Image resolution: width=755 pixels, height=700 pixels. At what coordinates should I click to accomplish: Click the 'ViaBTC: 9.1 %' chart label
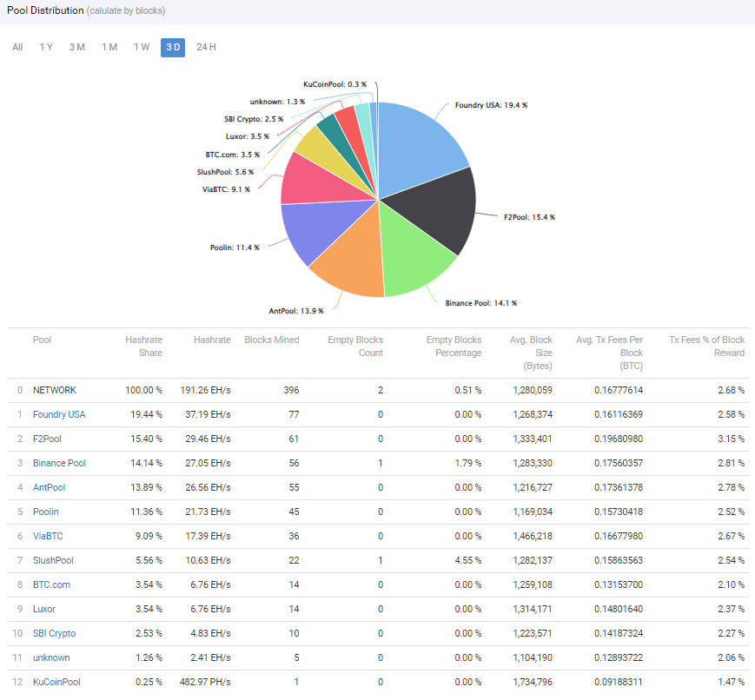pyautogui.click(x=226, y=189)
